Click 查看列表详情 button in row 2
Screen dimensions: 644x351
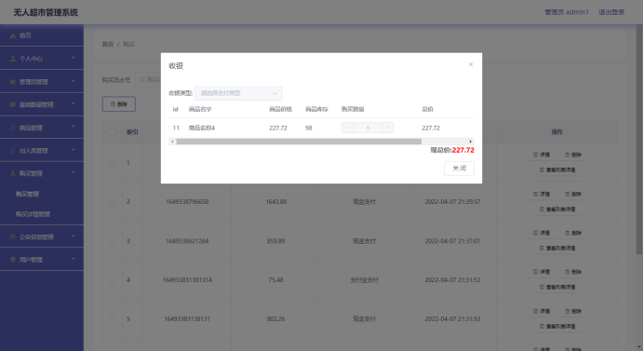pyautogui.click(x=557, y=209)
